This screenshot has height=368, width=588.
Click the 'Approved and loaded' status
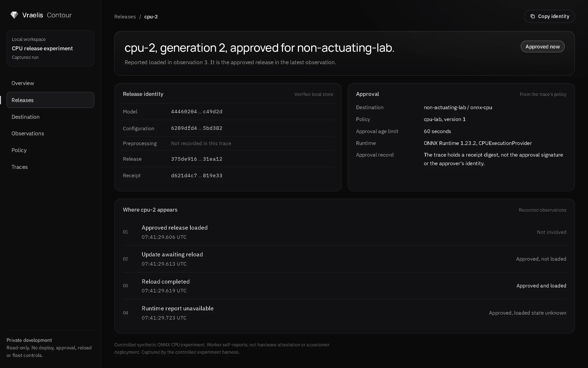541,286
